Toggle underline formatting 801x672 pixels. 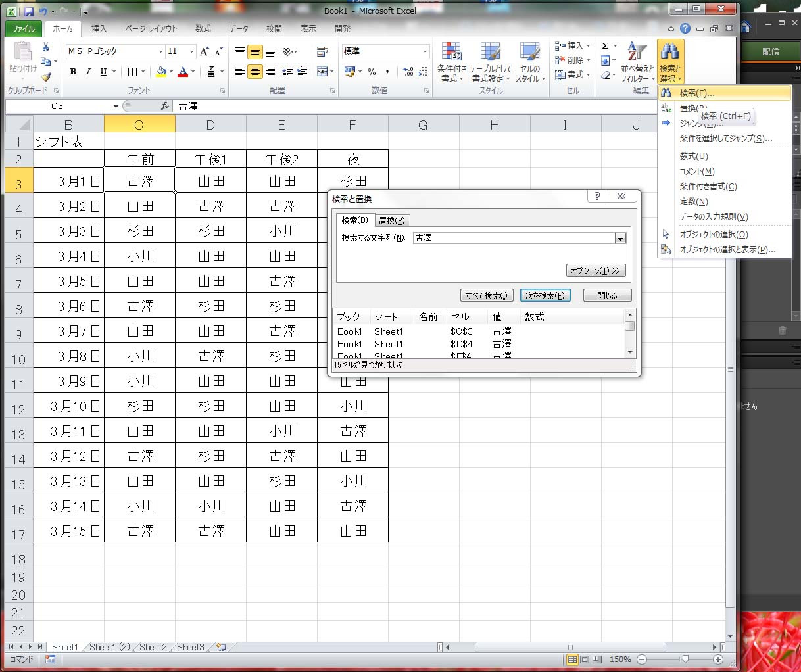pos(102,72)
